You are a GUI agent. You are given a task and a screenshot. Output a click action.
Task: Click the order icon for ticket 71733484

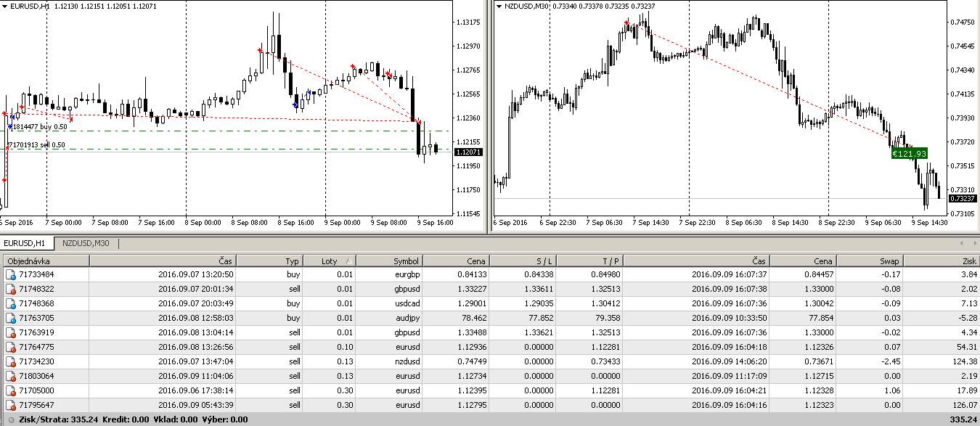pos(10,275)
